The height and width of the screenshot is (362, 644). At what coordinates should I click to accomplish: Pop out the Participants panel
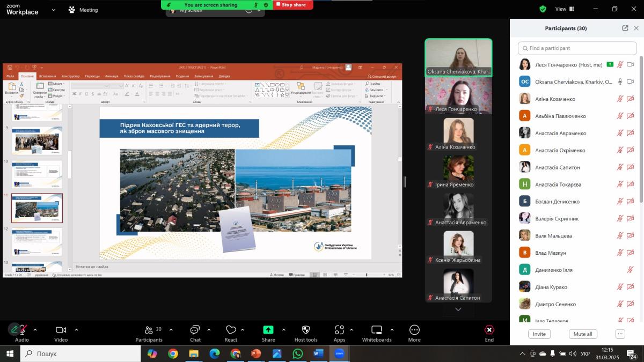[x=625, y=28]
